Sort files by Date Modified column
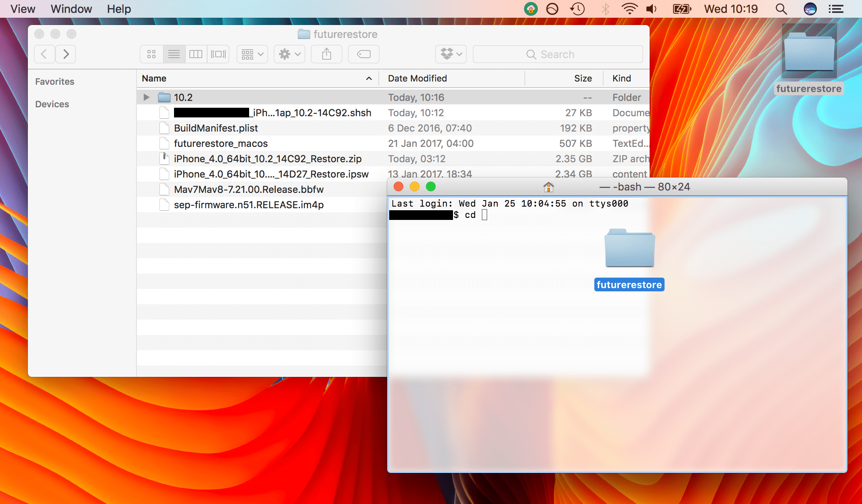This screenshot has width=862, height=504. (417, 78)
